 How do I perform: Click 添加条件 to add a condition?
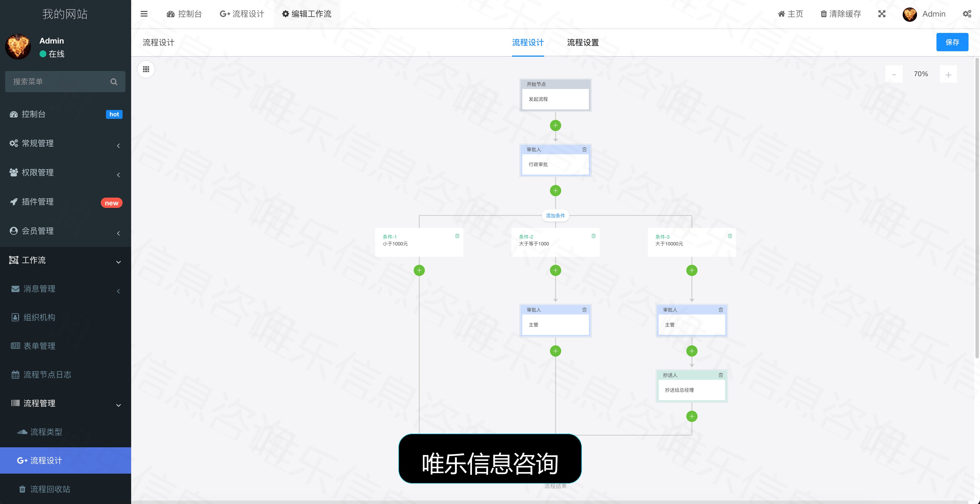click(x=555, y=216)
